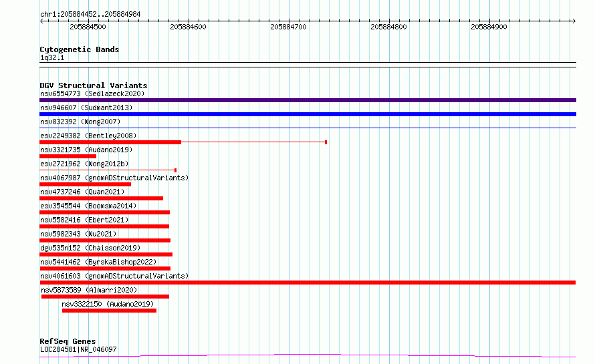Image resolution: width=595 pixels, height=364 pixels.
Task: Click the red esv3545544 variant bar
Action: [105, 212]
